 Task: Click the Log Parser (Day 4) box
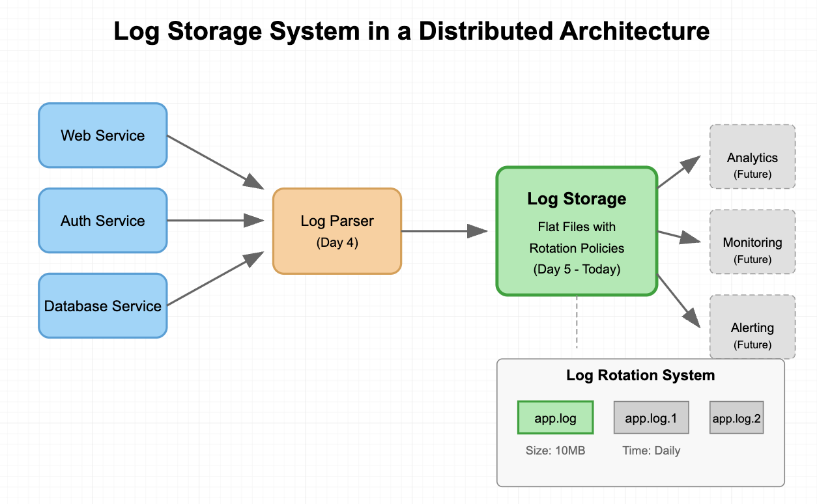[337, 231]
